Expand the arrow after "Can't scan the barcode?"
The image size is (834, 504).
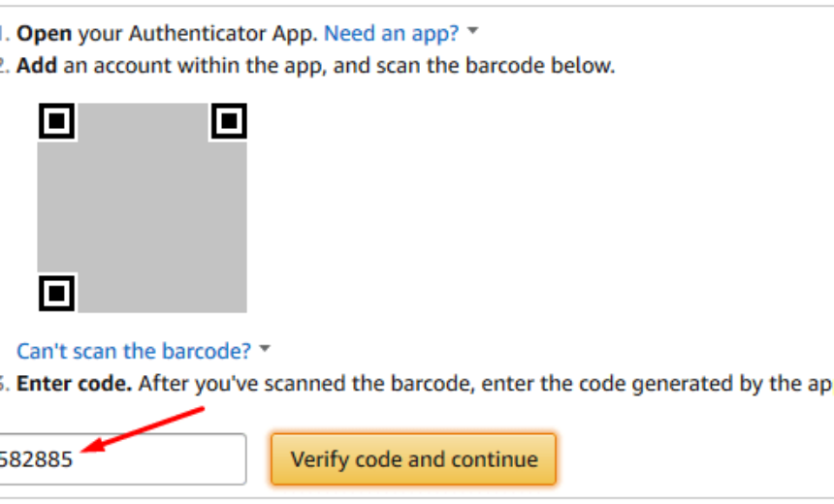[266, 349]
